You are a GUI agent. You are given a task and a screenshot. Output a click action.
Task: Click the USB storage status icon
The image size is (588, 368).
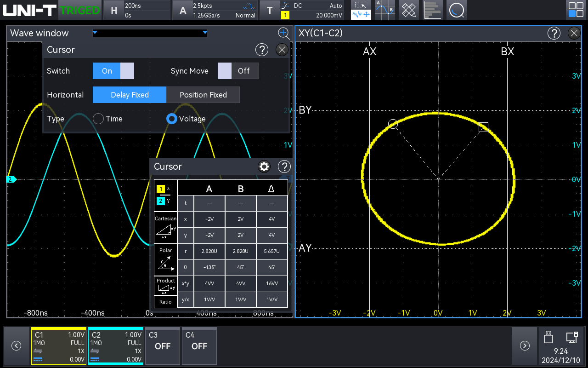coord(548,337)
